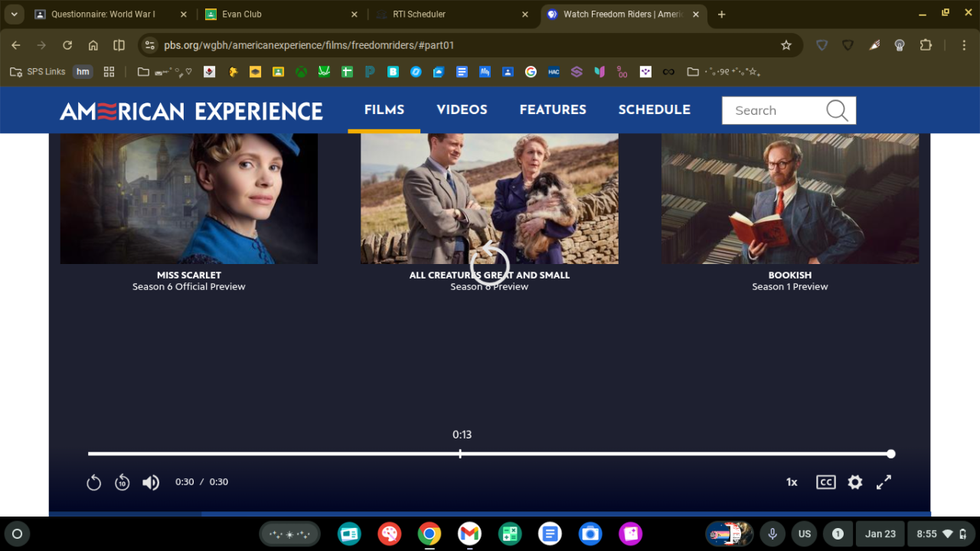The image size is (980, 551).
Task: Open the FEATURES navigation menu
Action: (x=553, y=110)
